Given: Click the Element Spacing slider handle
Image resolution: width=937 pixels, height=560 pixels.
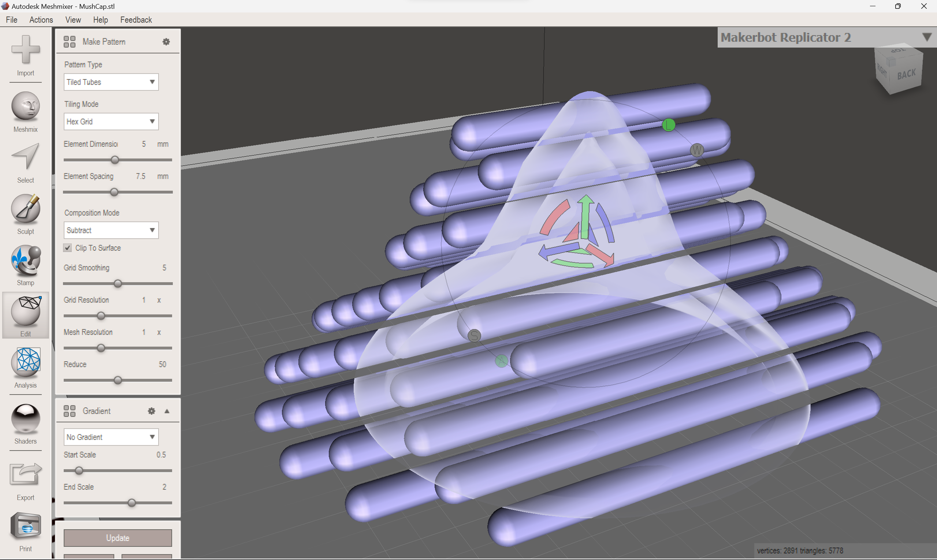Looking at the screenshot, I should pyautogui.click(x=114, y=193).
